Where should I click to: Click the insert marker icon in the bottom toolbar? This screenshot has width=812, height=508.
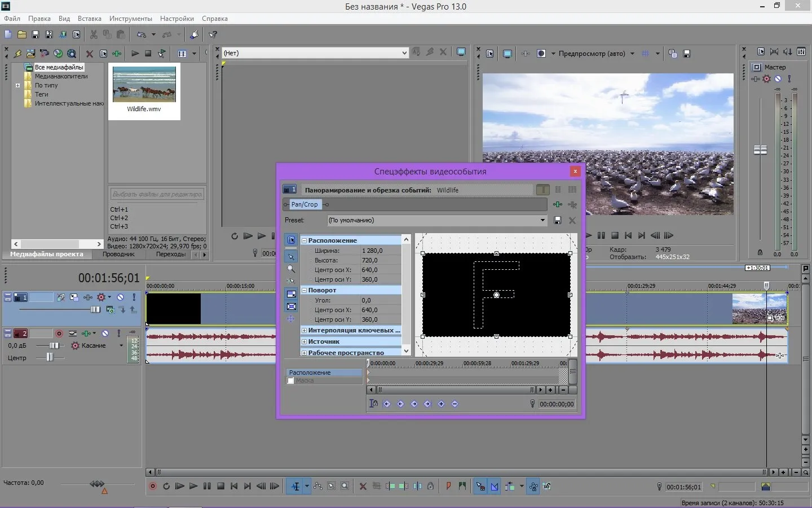(449, 486)
